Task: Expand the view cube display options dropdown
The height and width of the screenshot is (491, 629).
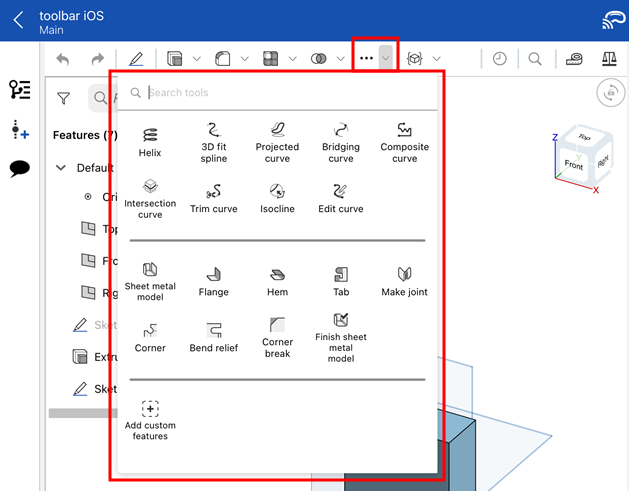Action: pyautogui.click(x=437, y=59)
